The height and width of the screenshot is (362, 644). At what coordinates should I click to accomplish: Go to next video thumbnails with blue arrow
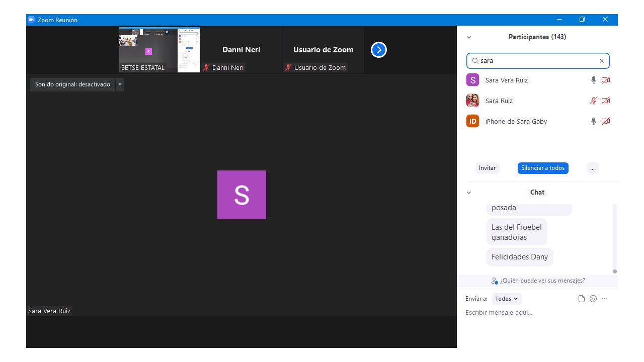[x=378, y=50]
